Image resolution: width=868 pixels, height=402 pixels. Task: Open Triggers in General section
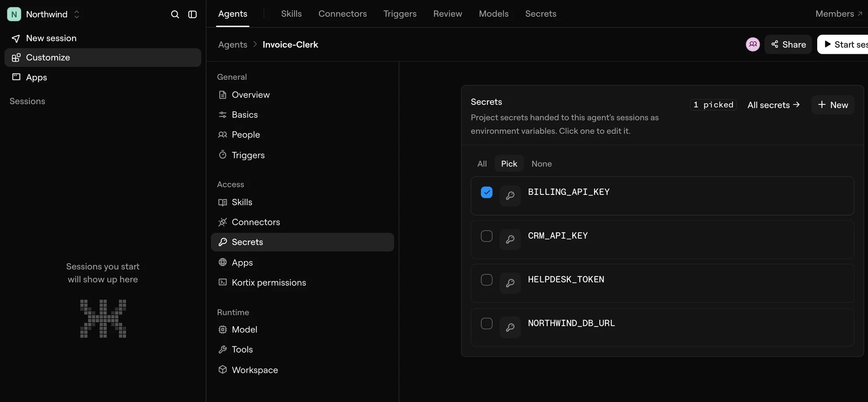pos(302,155)
